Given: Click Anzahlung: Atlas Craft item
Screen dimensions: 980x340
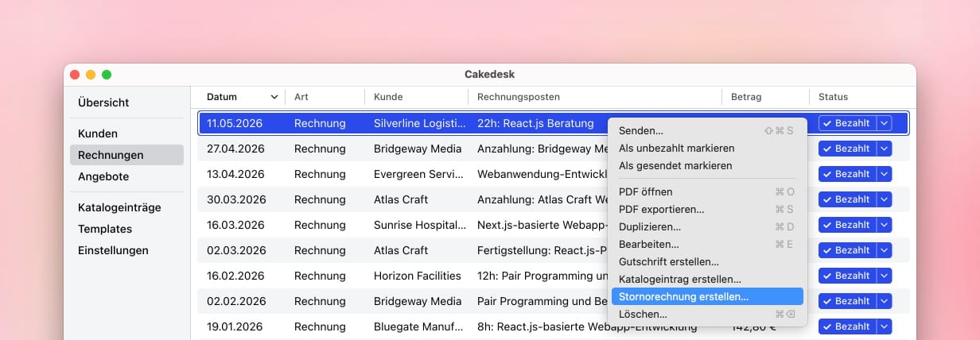Looking at the screenshot, I should pos(543,199).
